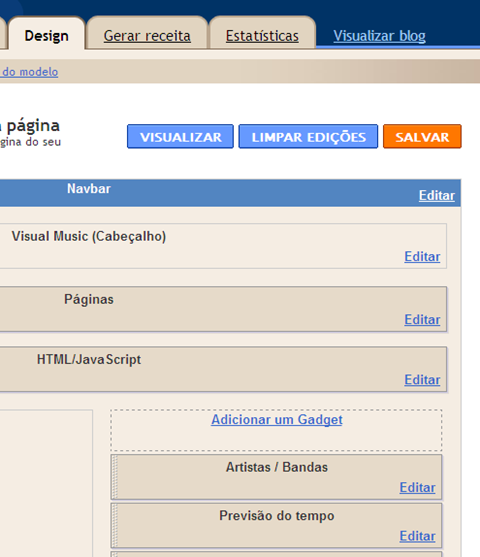Click the VISUALIZAR preview button
Image resolution: width=480 pixels, height=557 pixels.
180,136
